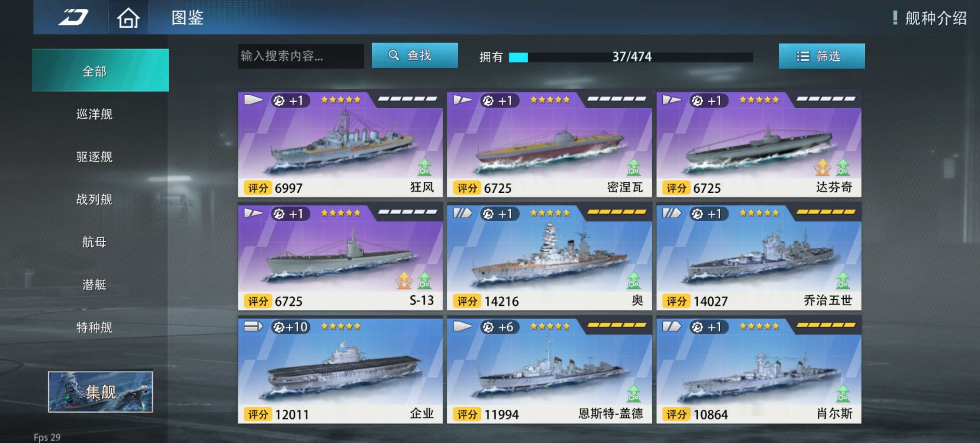The width and height of the screenshot is (980, 443).
Task: Click the green upgrade icon on 奥 card
Action: 634,280
